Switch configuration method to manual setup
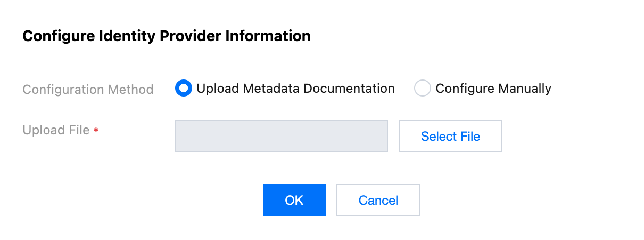This screenshot has width=644, height=240. (x=422, y=89)
